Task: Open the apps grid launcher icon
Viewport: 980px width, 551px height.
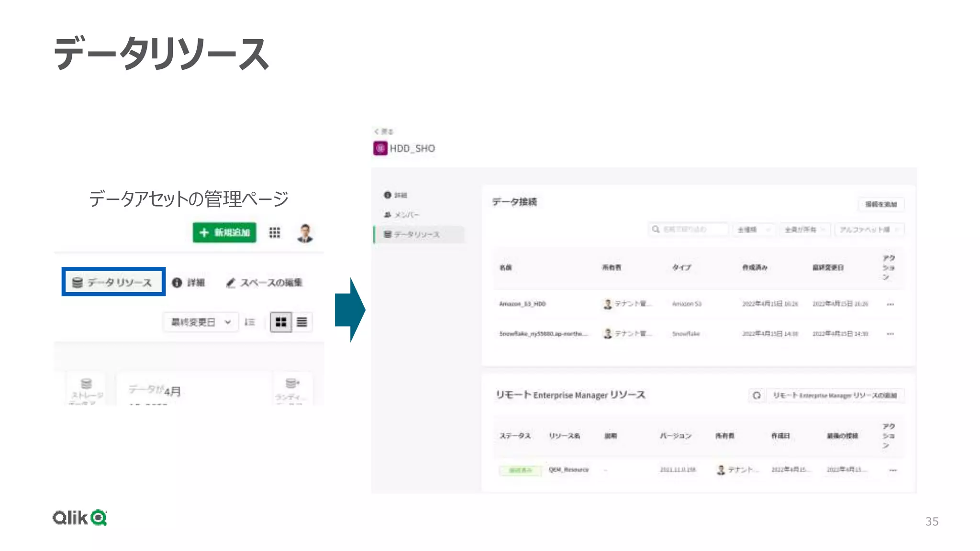Action: coord(274,232)
